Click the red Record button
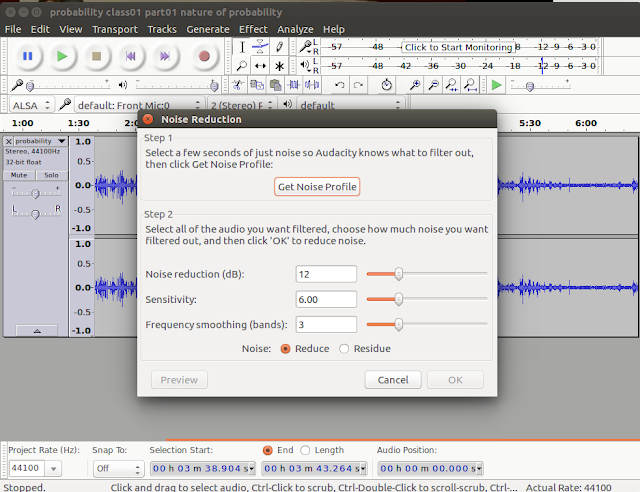The height and width of the screenshot is (492, 640). (x=204, y=56)
